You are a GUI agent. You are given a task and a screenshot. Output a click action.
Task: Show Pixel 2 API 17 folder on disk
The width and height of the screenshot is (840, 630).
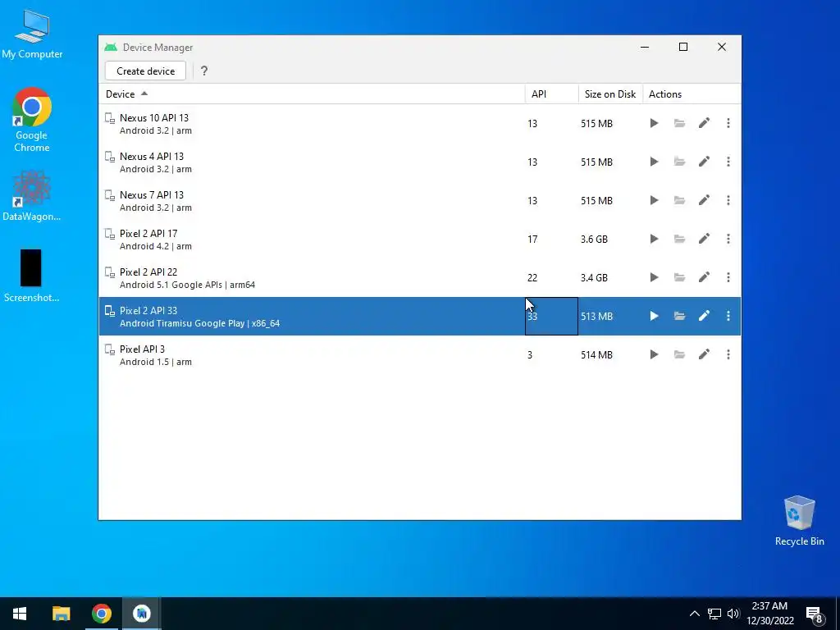[679, 239]
